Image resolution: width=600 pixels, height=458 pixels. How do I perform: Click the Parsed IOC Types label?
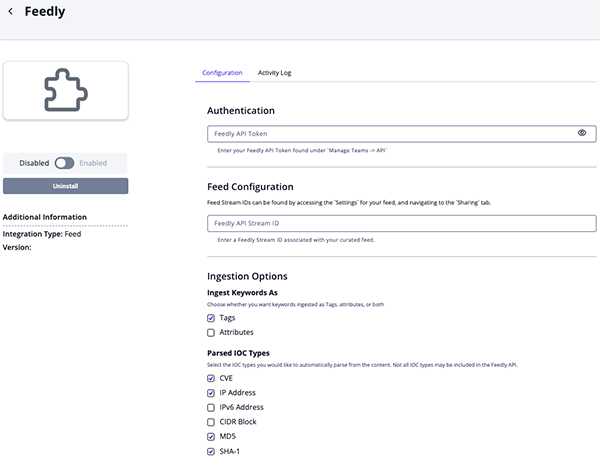(x=238, y=353)
